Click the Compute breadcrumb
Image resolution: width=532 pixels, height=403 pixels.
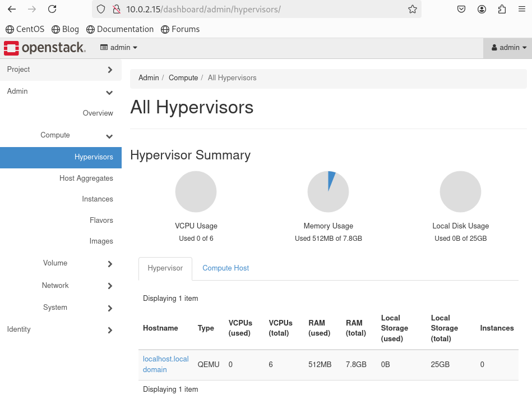183,78
